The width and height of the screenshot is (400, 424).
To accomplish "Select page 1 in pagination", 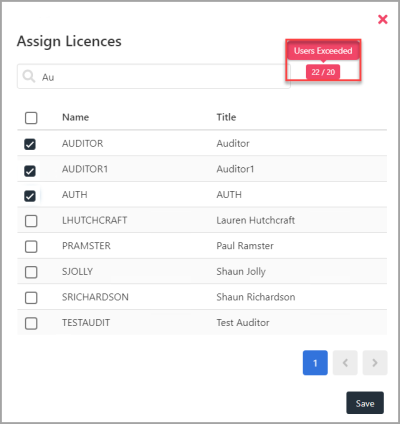I will (x=315, y=363).
